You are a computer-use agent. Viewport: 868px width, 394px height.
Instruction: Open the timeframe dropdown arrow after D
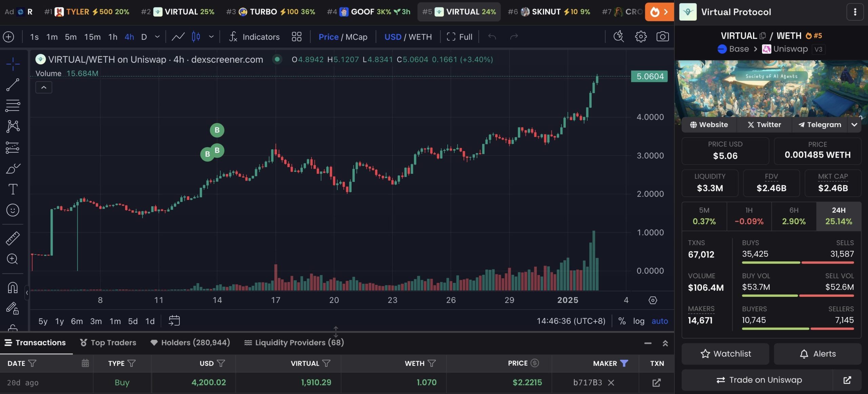click(157, 37)
